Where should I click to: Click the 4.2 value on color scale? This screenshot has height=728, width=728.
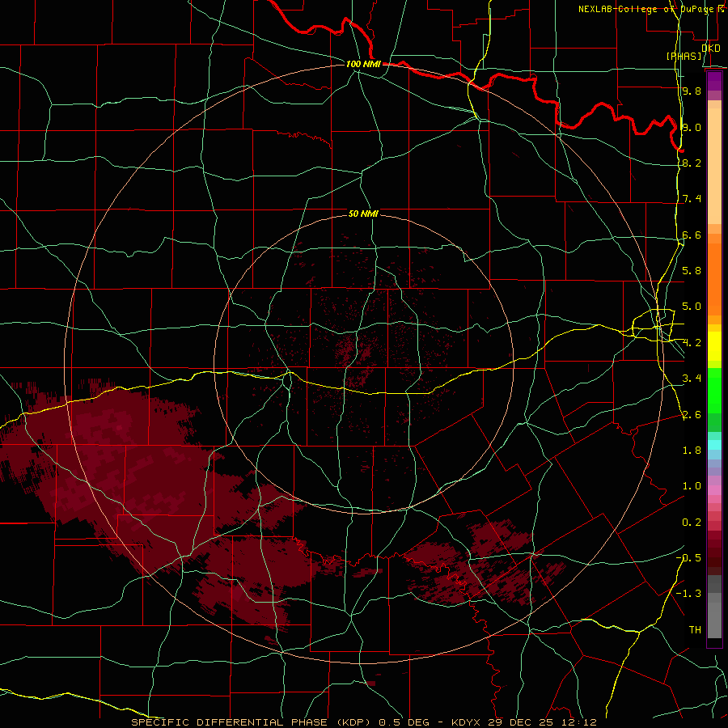coord(692,343)
